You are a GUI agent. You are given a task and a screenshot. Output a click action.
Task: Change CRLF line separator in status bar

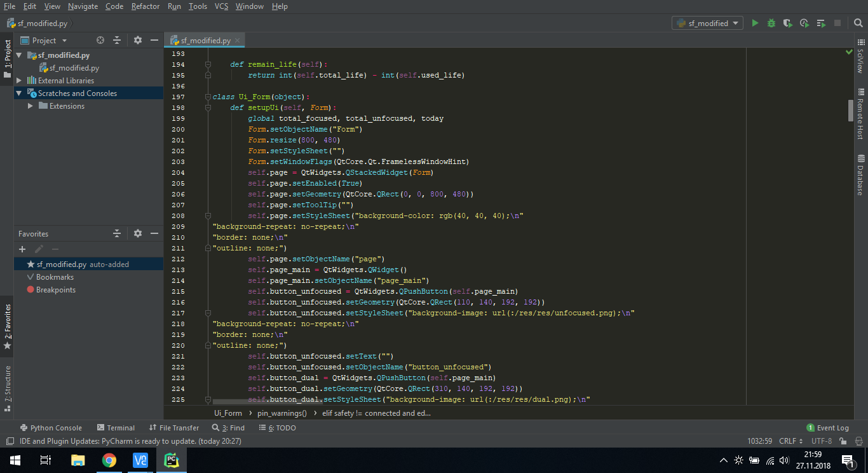[790, 441]
